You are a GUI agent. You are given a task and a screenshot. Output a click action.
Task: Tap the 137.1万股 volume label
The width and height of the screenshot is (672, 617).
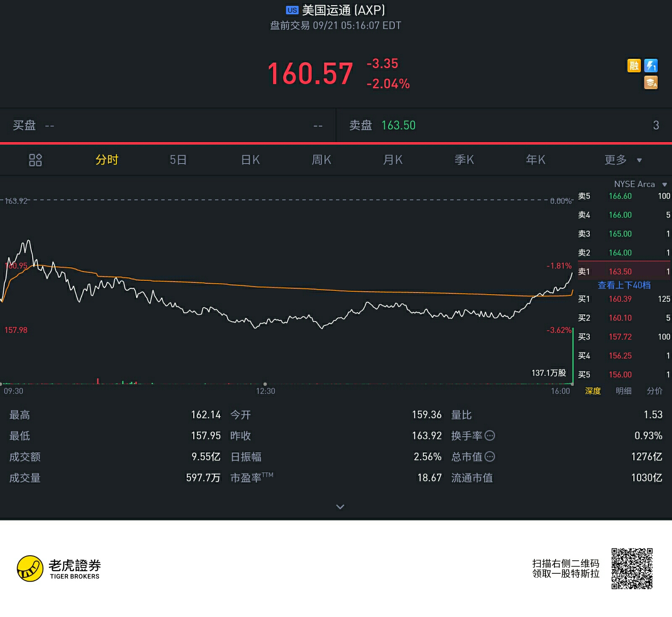pos(549,373)
